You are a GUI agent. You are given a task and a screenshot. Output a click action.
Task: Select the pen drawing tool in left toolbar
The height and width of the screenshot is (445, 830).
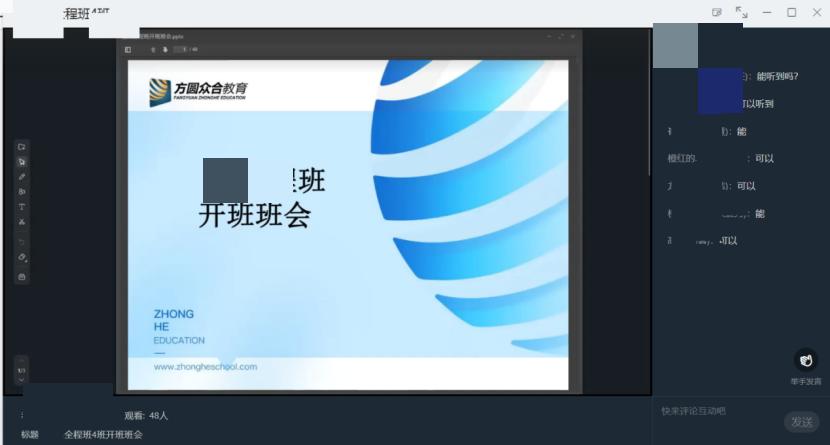click(22, 177)
